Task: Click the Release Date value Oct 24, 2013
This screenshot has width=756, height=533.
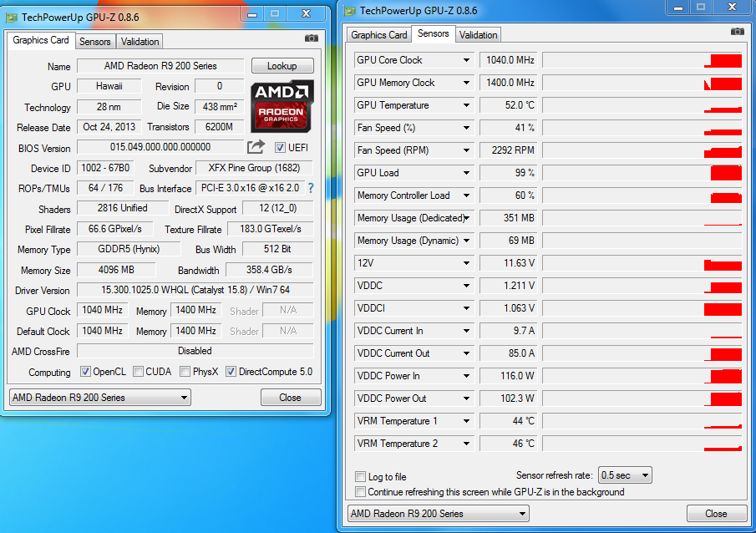Action: pos(109,127)
